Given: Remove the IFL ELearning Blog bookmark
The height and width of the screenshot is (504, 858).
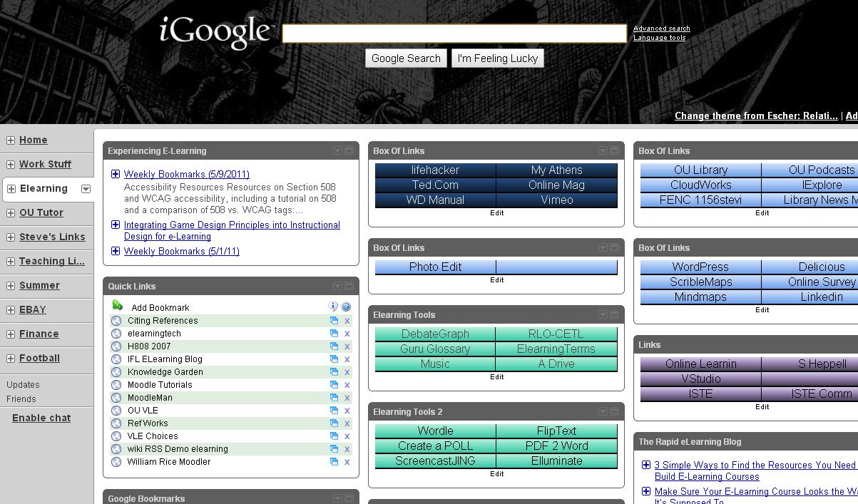Looking at the screenshot, I should point(347,359).
